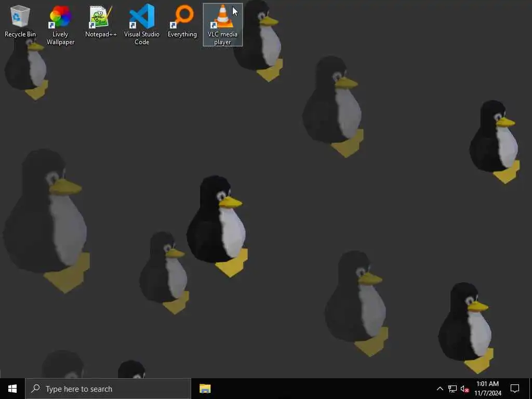Select the Recycle Bin desktop icon
This screenshot has width=532, height=399.
20,21
